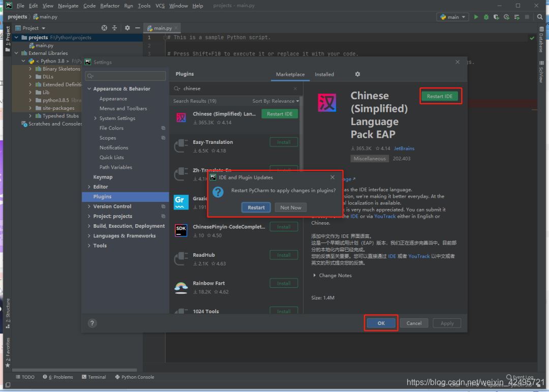Open JetBrains vendor link
Image resolution: width=549 pixels, height=392 pixels.
coord(404,148)
